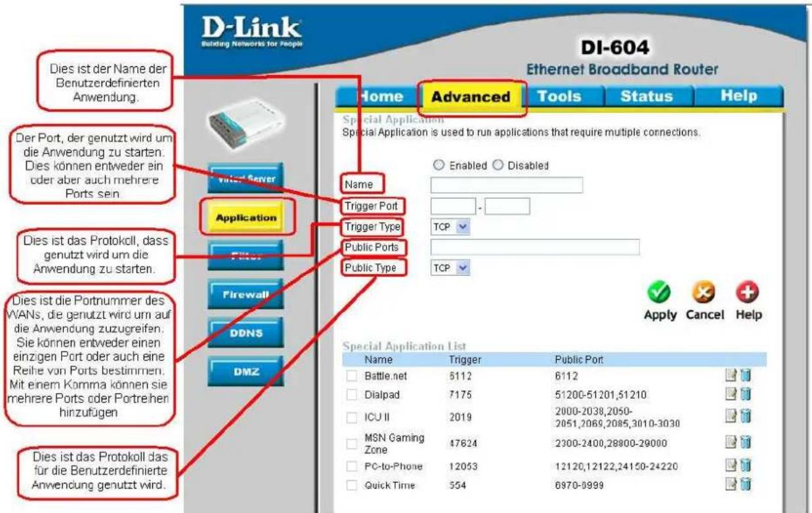Open the Trigger Type TCP dropdown
The image size is (812, 513).
click(451, 227)
